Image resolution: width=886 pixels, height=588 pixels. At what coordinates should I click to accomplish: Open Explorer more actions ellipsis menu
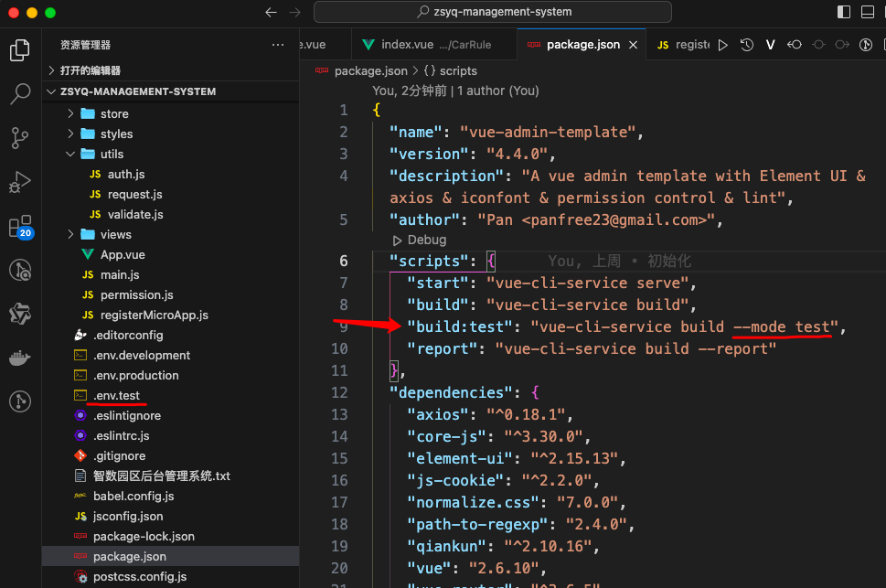[x=277, y=45]
